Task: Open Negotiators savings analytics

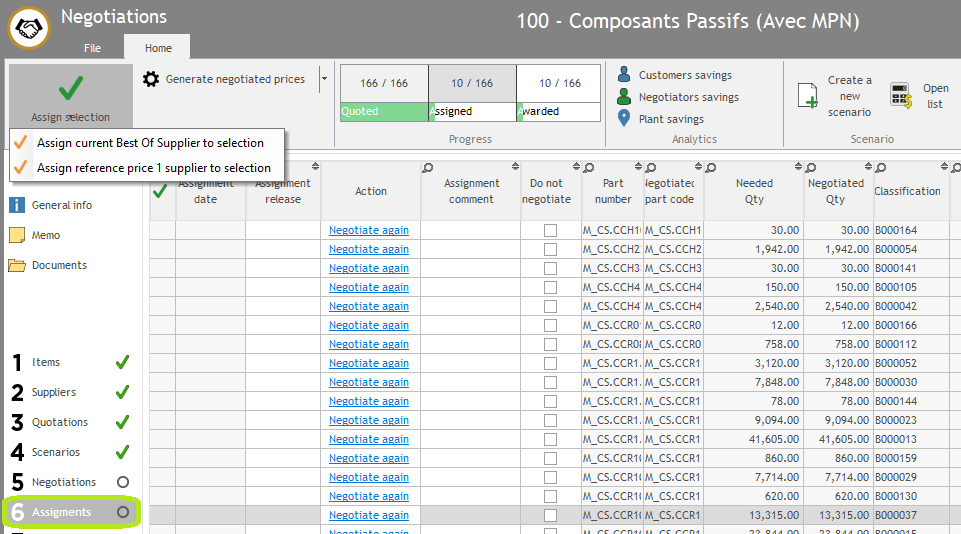Action: click(688, 97)
